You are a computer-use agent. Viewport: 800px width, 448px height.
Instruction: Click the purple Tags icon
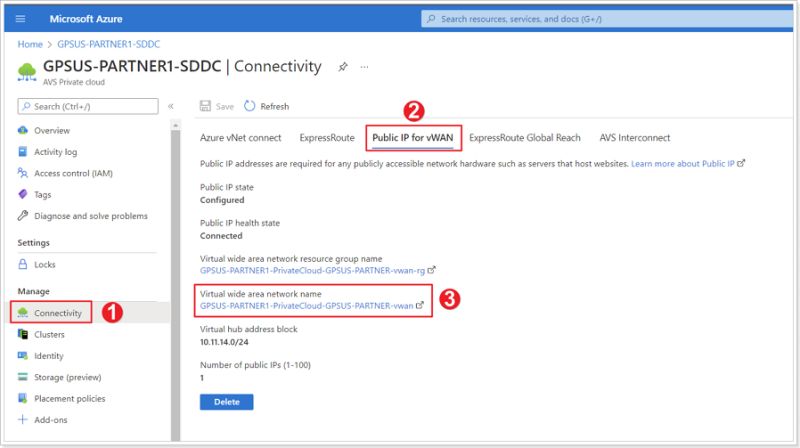click(x=22, y=194)
